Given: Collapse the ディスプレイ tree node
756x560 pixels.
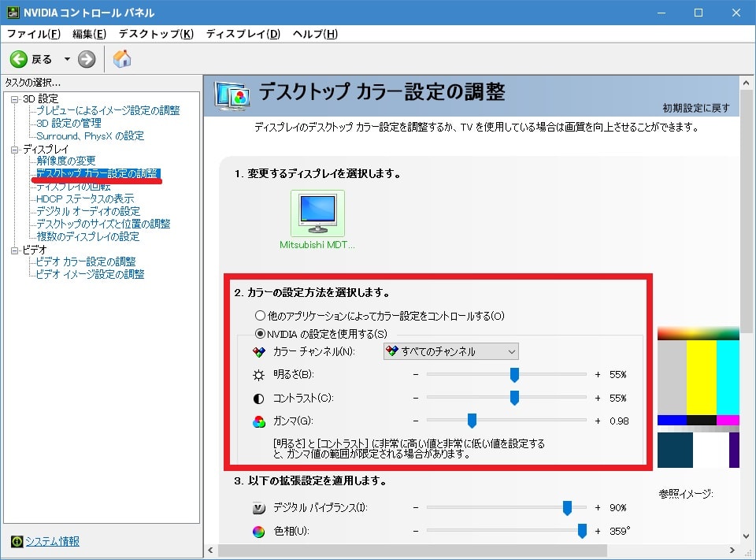Looking at the screenshot, I should (x=14, y=150).
